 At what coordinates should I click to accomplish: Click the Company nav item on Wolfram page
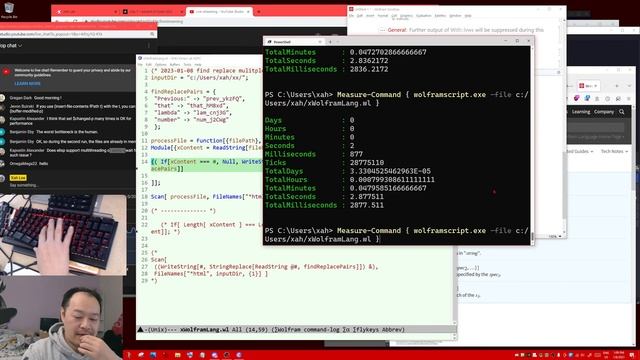coord(604,112)
